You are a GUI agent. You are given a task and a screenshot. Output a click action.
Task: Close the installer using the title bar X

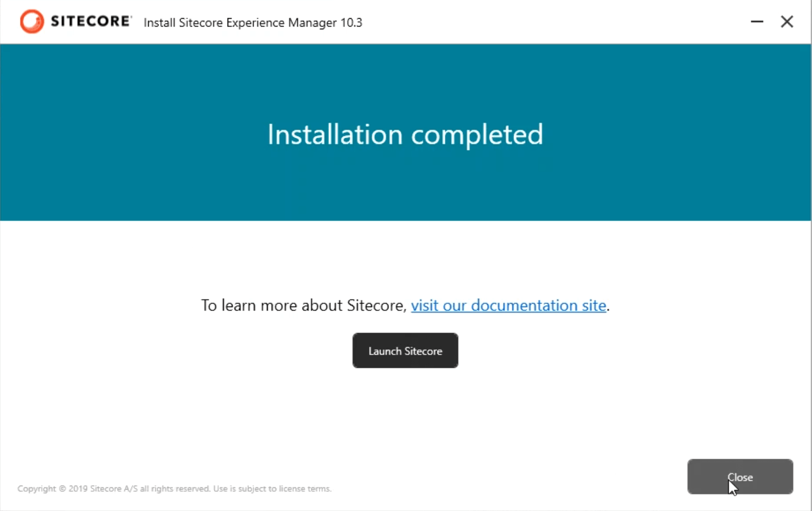coord(787,21)
